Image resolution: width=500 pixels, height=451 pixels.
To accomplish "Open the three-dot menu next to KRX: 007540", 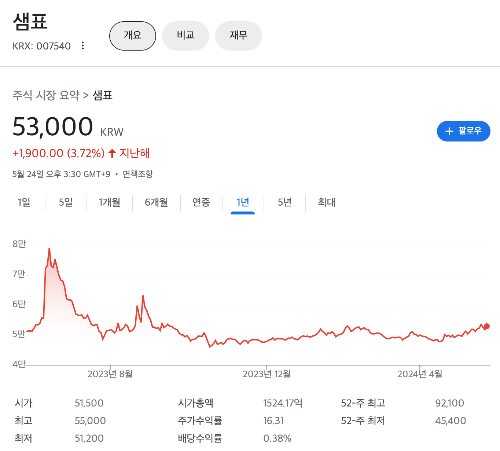I will (x=83, y=45).
